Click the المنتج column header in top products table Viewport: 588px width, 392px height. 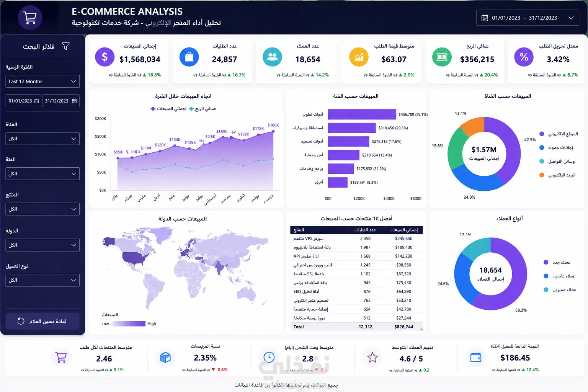pos(299,230)
